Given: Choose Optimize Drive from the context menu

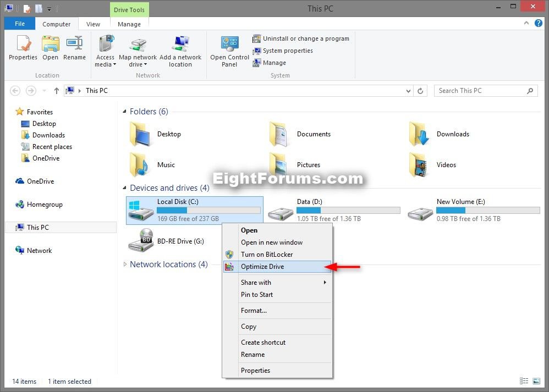Looking at the screenshot, I should pos(263,266).
